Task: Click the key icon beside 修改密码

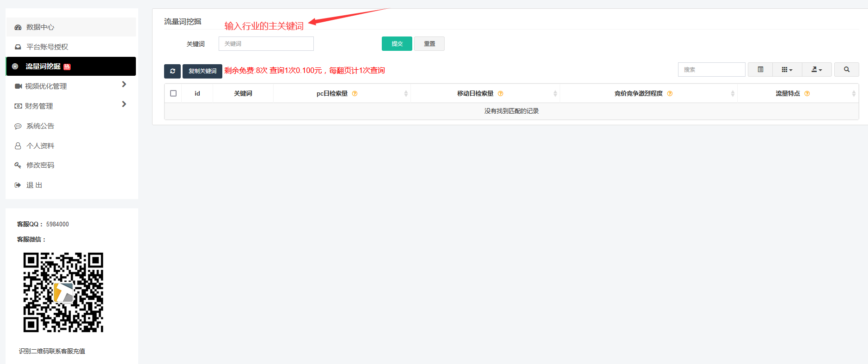Action: click(18, 165)
